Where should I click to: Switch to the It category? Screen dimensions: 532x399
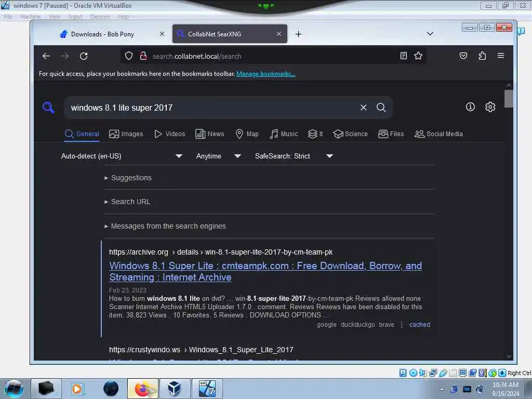tap(315, 134)
